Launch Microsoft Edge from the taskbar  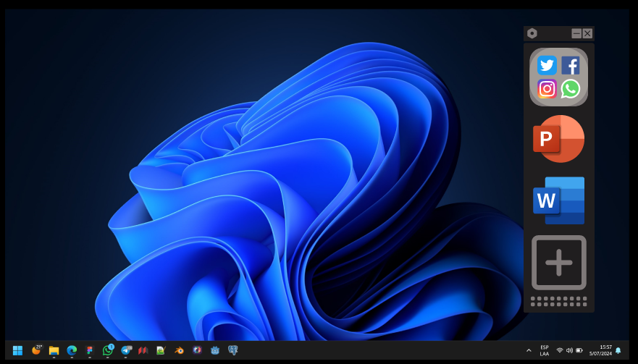pyautogui.click(x=72, y=350)
